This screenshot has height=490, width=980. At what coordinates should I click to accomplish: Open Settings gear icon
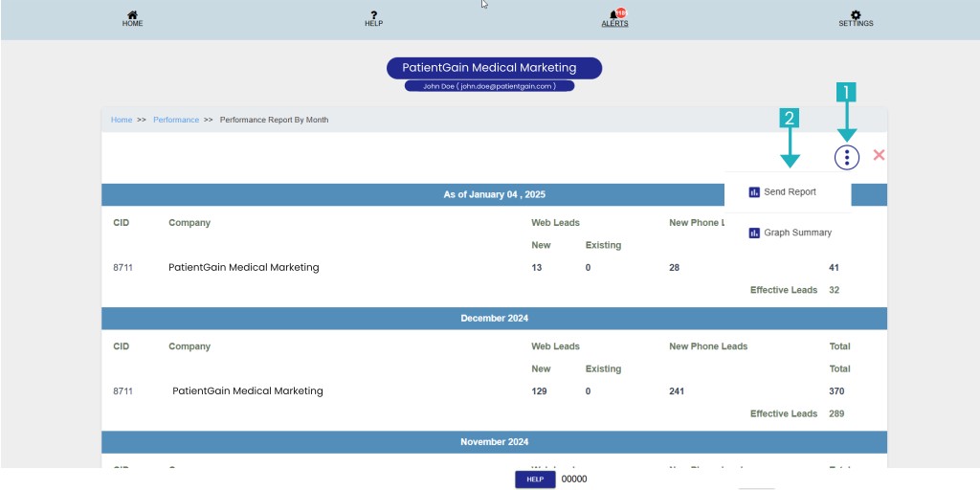point(856,15)
